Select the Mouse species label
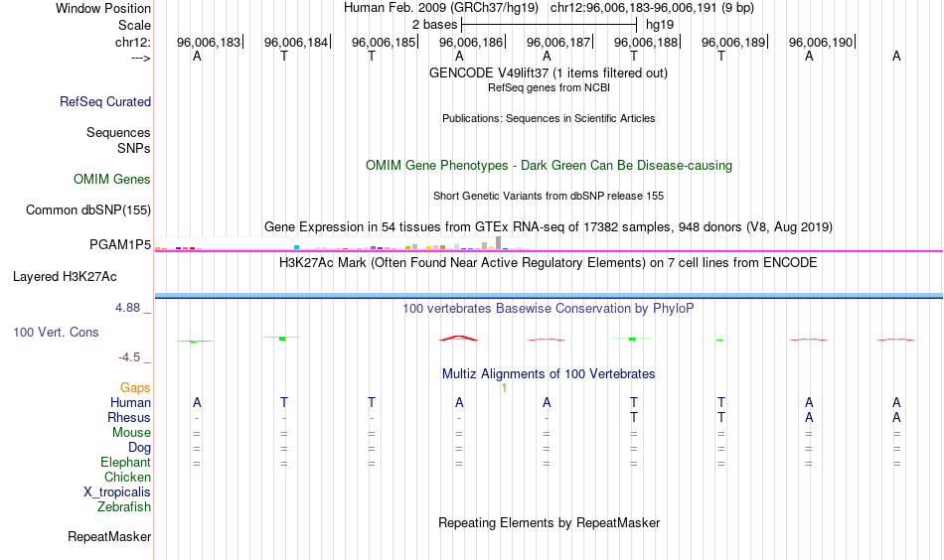This screenshot has height=560, width=944. point(132,433)
